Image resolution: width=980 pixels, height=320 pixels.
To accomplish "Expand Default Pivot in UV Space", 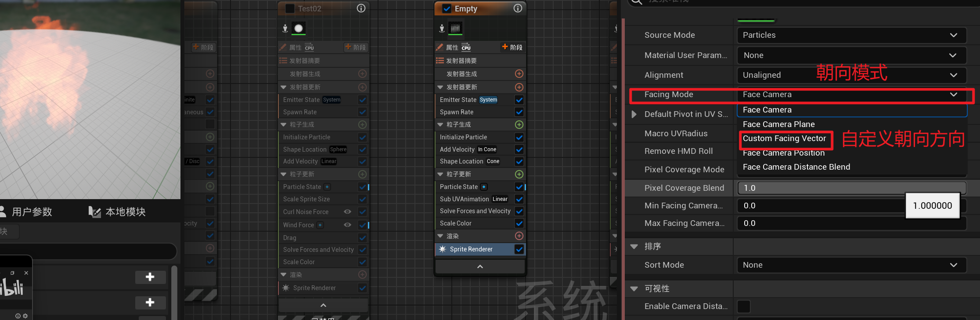I will tap(634, 114).
